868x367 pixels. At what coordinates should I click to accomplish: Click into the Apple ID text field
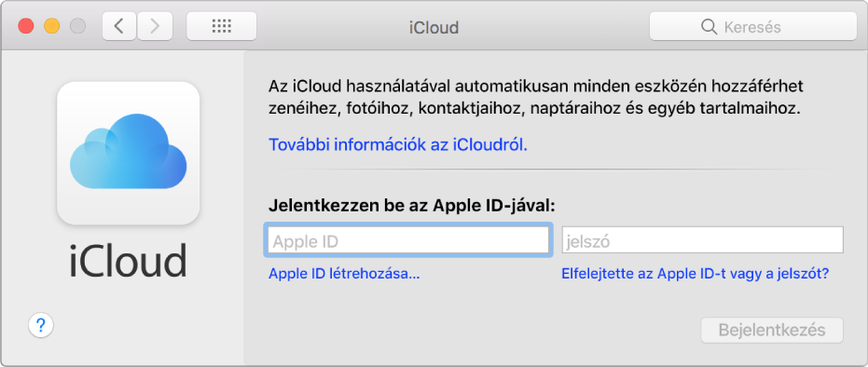[408, 240]
